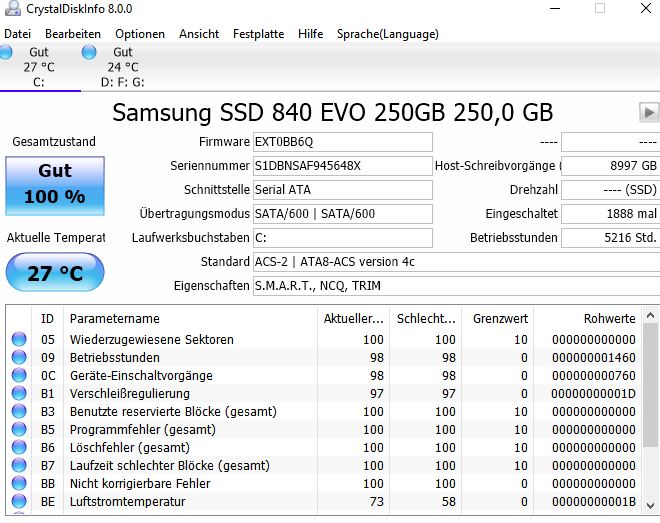
Task: Click the ID column header
Action: (48, 319)
